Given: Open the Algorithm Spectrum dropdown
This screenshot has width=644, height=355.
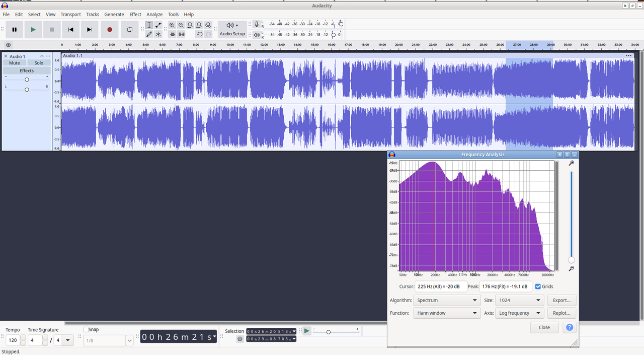Looking at the screenshot, I should [446, 300].
